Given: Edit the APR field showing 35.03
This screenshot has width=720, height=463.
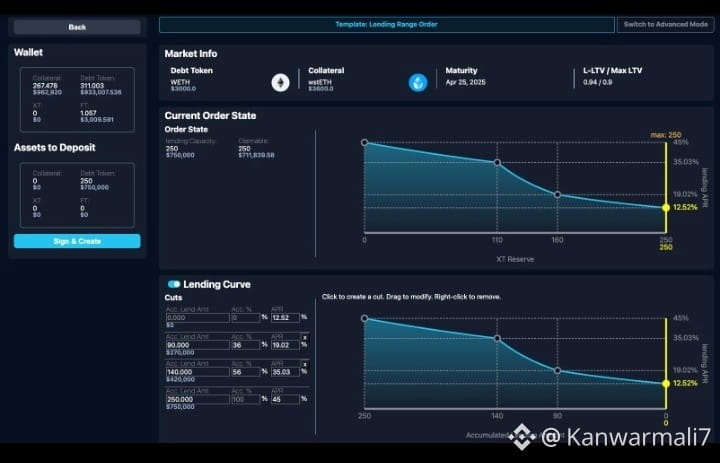Looking at the screenshot, I should tap(285, 372).
